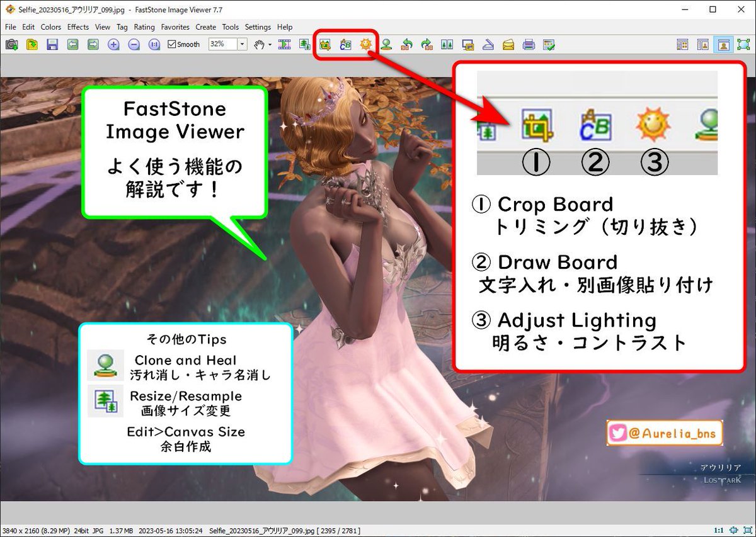
Task: Enter full screen mode
Action: 743,44
